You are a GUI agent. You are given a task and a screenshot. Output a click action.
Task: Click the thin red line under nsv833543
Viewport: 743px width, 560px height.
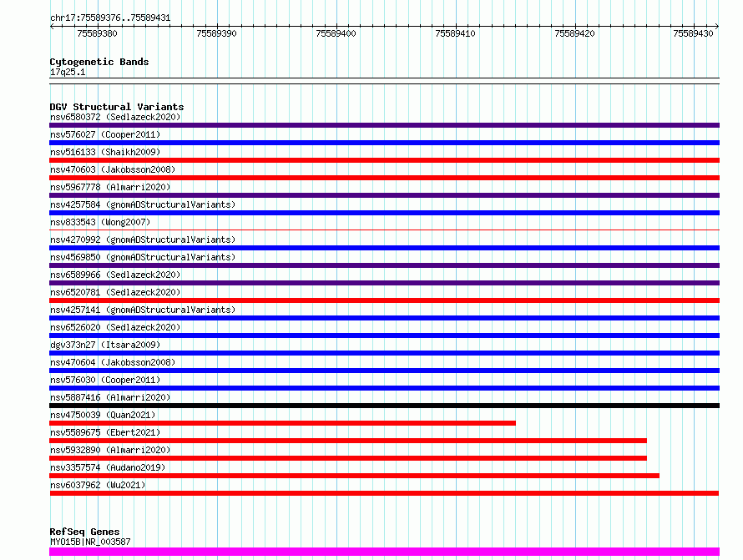[x=384, y=230]
